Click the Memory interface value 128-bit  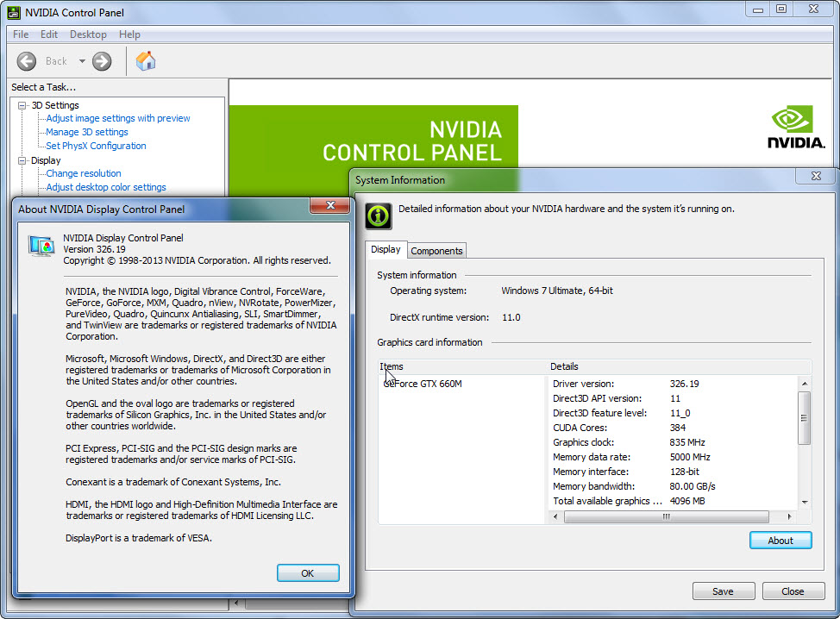click(685, 472)
